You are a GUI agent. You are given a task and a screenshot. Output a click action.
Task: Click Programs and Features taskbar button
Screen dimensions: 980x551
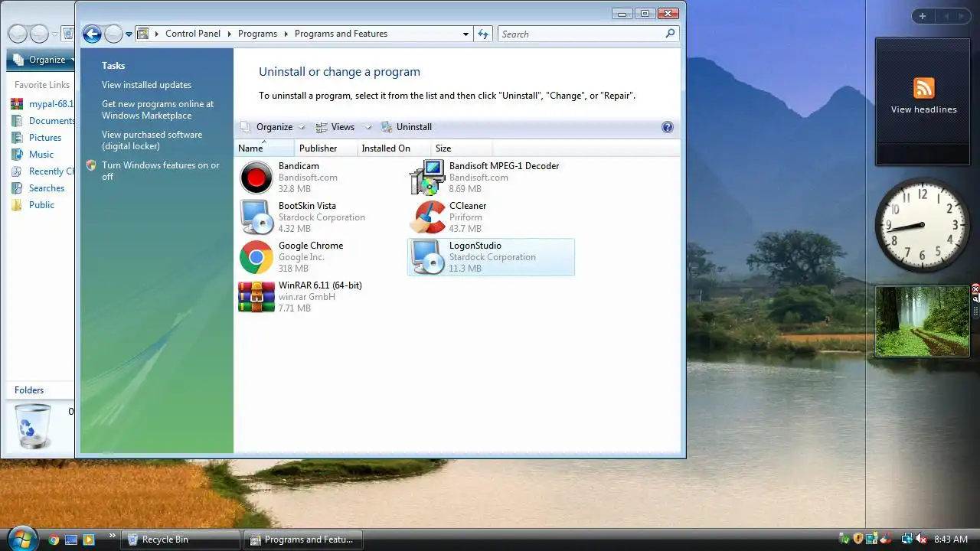click(x=303, y=540)
